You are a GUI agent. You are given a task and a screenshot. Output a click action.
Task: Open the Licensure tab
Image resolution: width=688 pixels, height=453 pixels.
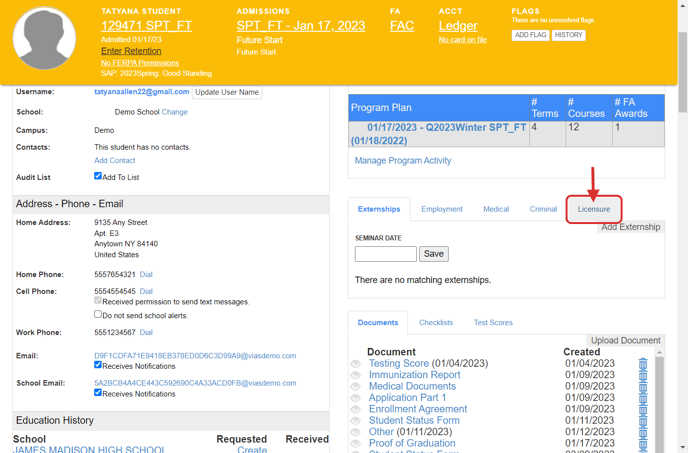(x=594, y=209)
